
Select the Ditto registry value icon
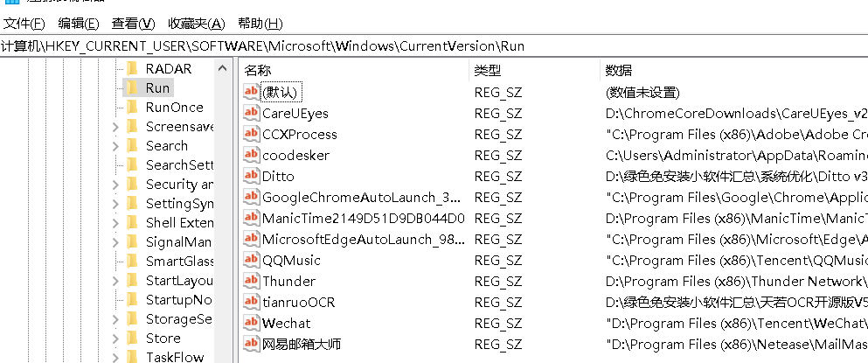(252, 176)
